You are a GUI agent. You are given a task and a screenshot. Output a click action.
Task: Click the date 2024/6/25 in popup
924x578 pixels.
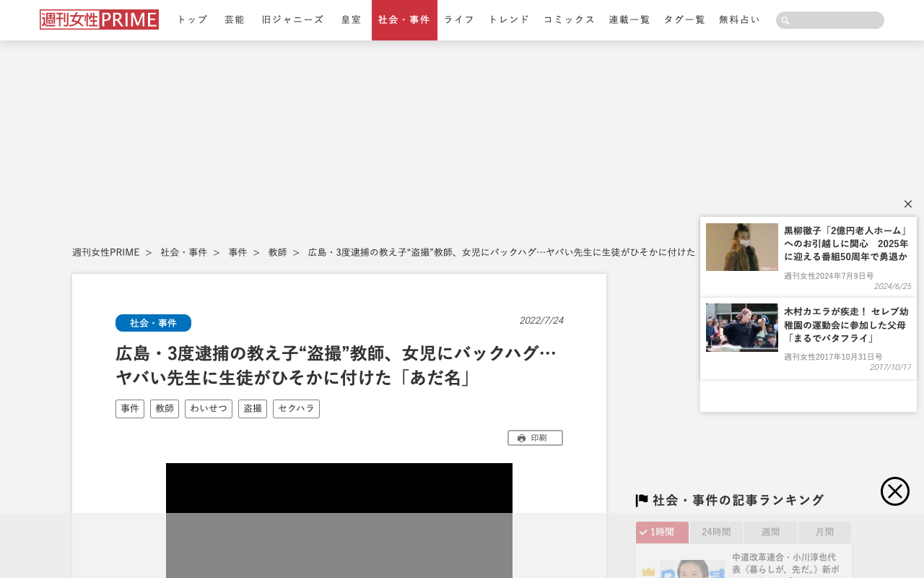click(892, 286)
